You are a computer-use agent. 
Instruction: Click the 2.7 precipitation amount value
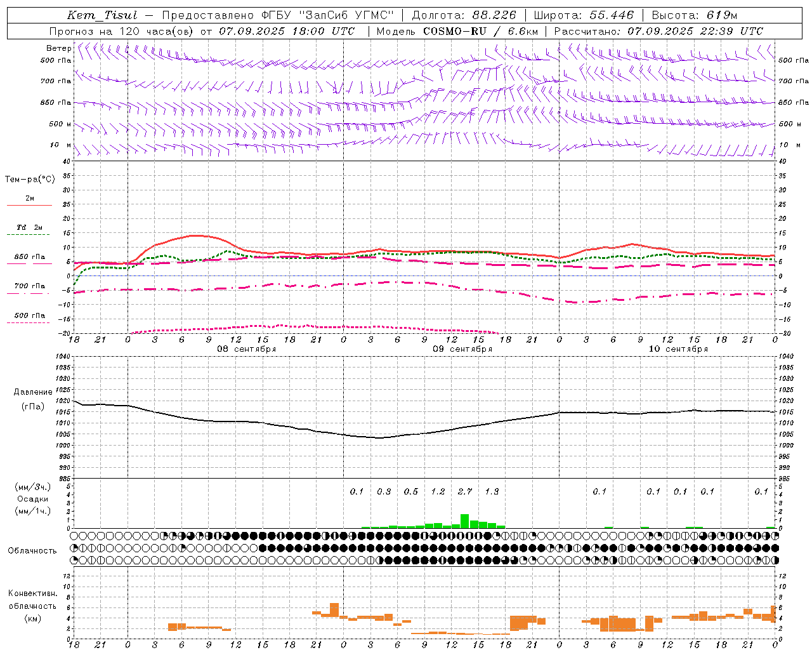pos(465,491)
